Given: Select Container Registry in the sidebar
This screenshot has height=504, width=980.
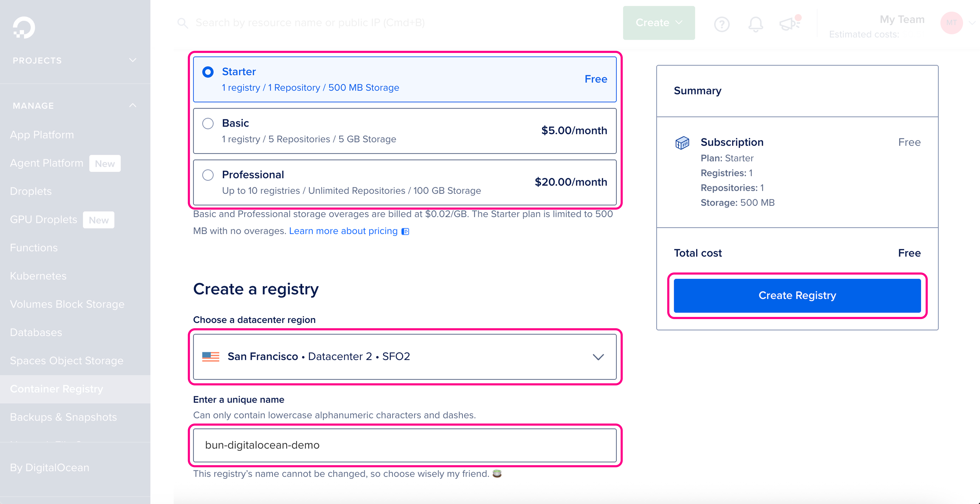Looking at the screenshot, I should [57, 389].
